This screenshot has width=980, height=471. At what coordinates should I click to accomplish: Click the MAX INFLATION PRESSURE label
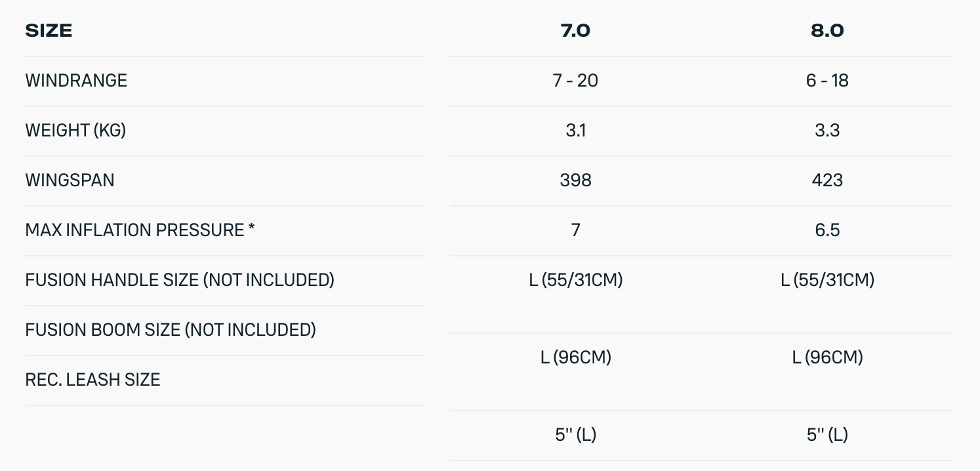coord(140,230)
